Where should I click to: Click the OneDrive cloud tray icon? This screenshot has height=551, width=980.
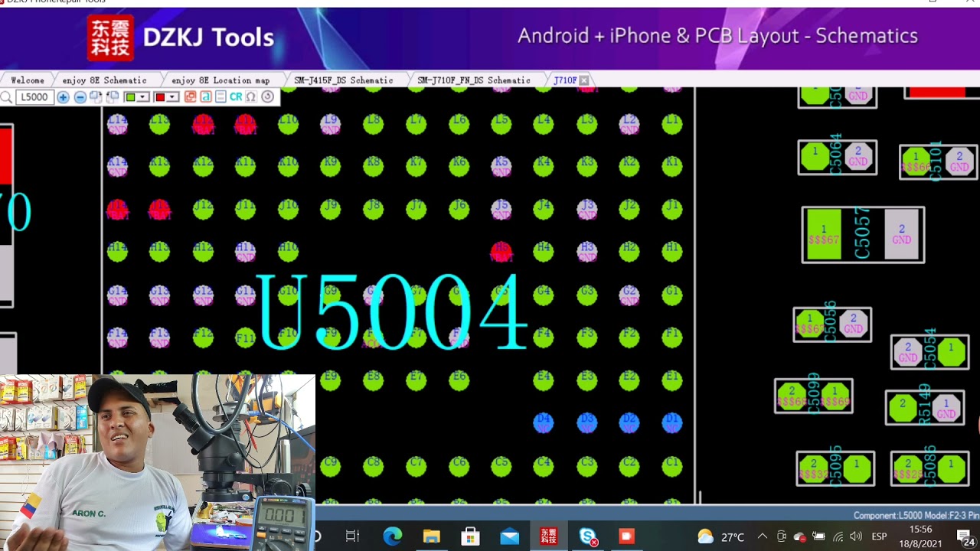pyautogui.click(x=800, y=536)
